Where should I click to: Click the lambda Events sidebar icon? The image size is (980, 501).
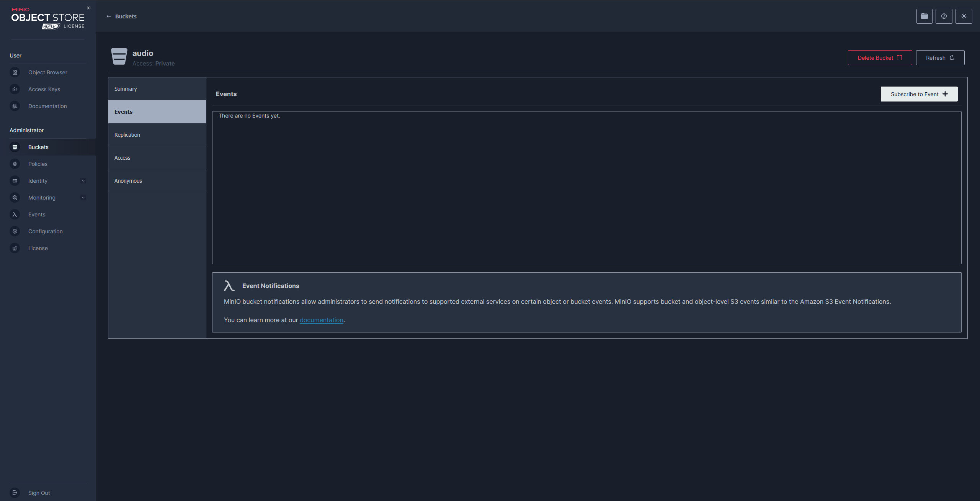[x=15, y=214]
